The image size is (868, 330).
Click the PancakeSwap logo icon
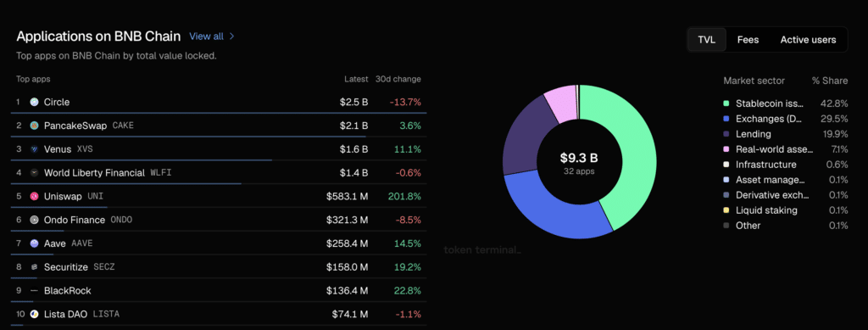click(34, 126)
